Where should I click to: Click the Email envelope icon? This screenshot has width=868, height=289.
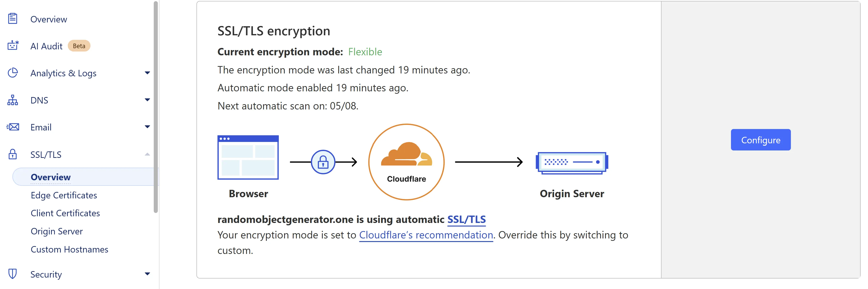[13, 127]
